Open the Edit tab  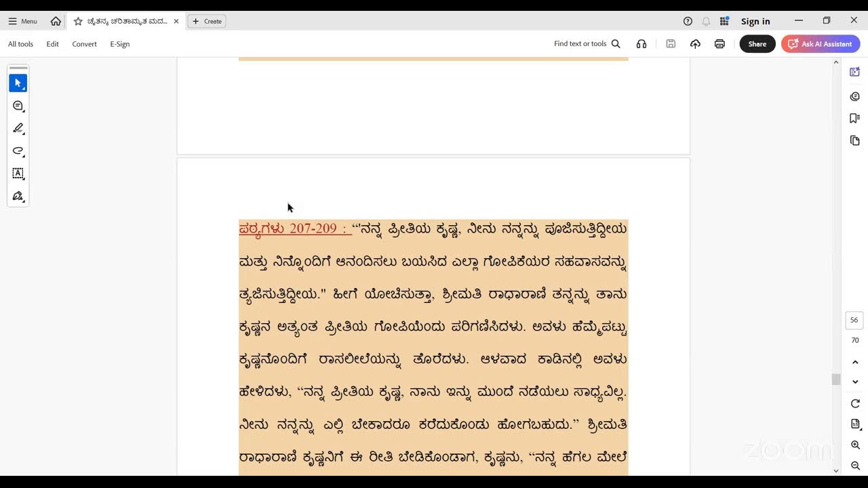click(52, 44)
